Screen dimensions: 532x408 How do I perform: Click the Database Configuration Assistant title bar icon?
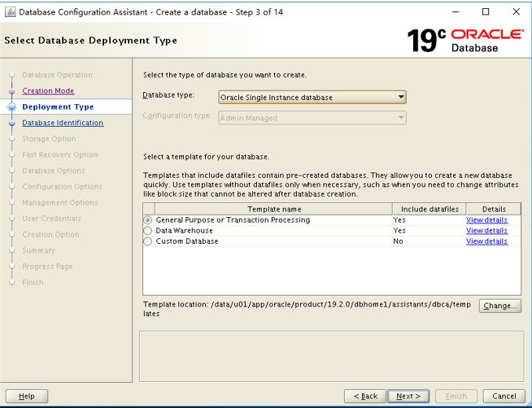click(x=10, y=11)
